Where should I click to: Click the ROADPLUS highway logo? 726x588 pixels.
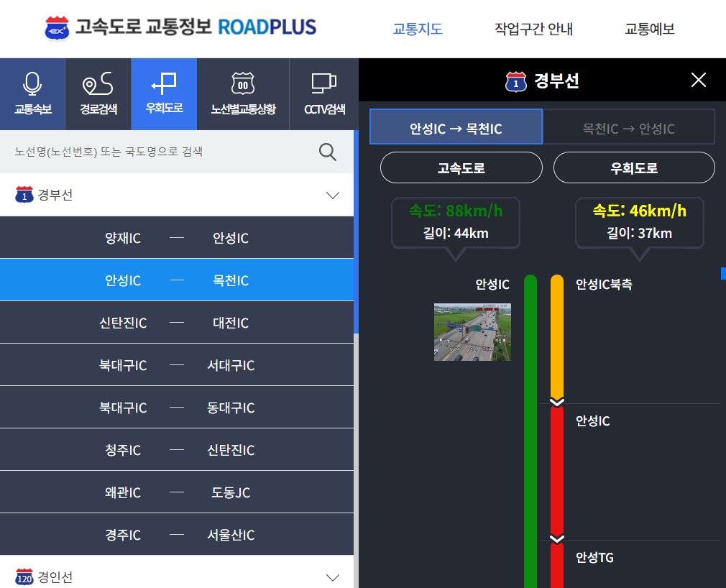(x=179, y=27)
